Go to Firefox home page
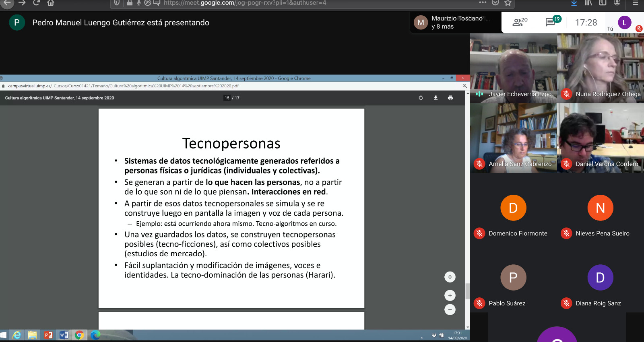The height and width of the screenshot is (342, 644). 50,3
